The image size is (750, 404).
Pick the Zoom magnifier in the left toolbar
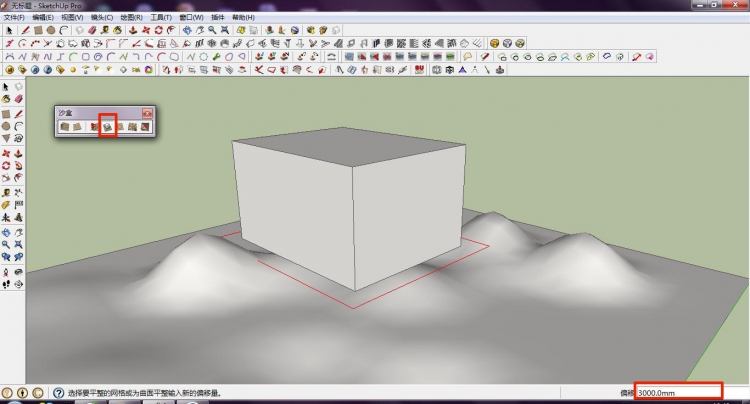pos(6,245)
